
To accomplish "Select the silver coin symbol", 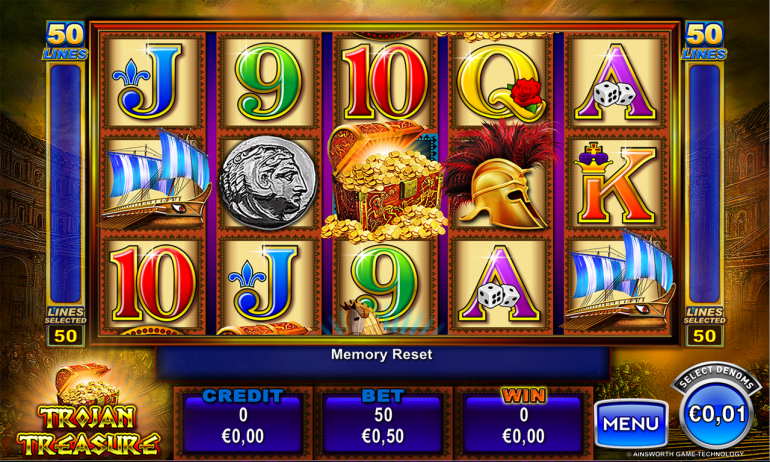I will 268,183.
